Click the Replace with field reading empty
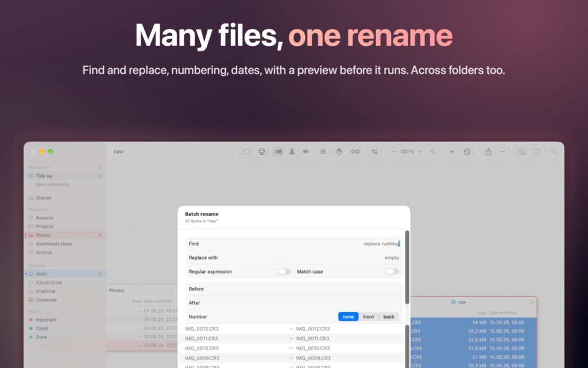Screen dimensions: 588x368 (293, 258)
